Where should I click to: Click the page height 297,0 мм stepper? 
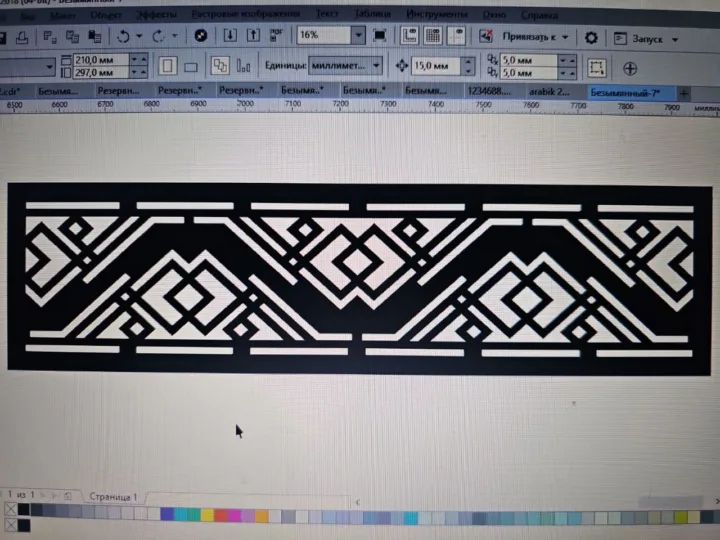click(139, 73)
